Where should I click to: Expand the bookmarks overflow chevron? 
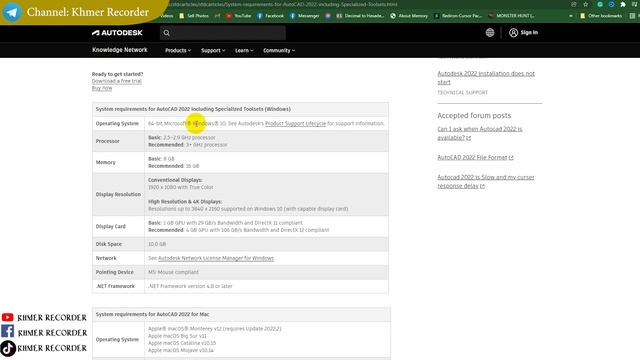coord(571,16)
